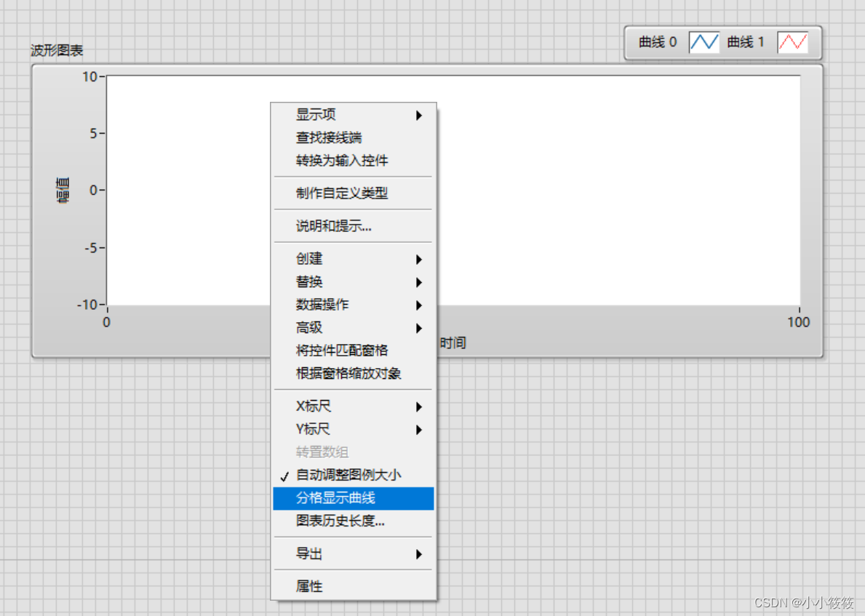Viewport: 865px width, 616px height.
Task: Open the chart 属性 dialog
Action: click(308, 585)
